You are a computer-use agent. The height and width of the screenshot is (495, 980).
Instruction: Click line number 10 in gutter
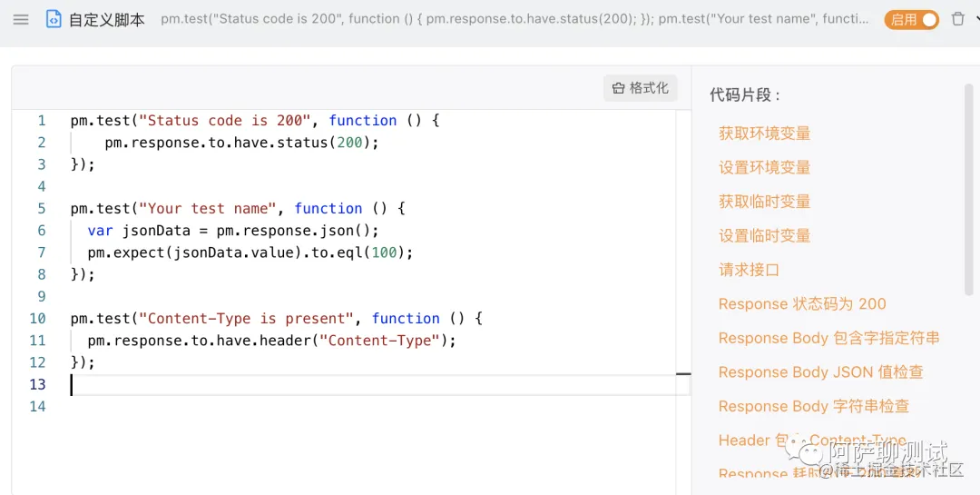(37, 319)
